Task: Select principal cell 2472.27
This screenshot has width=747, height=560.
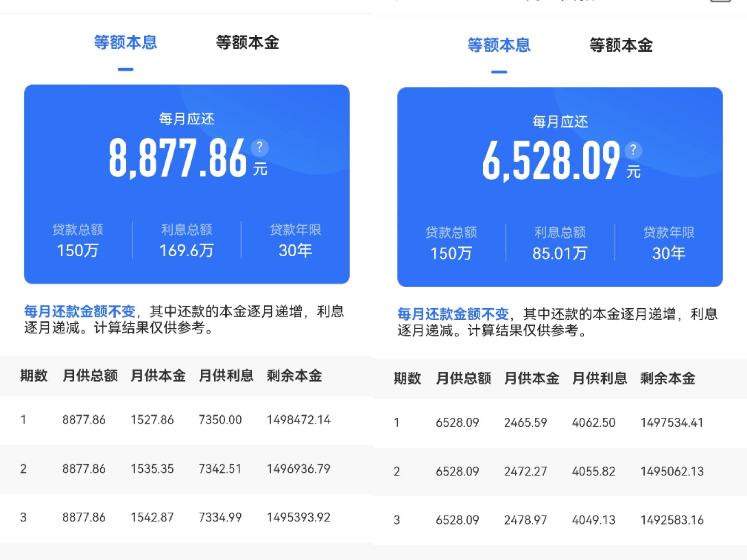Action: pos(526,472)
